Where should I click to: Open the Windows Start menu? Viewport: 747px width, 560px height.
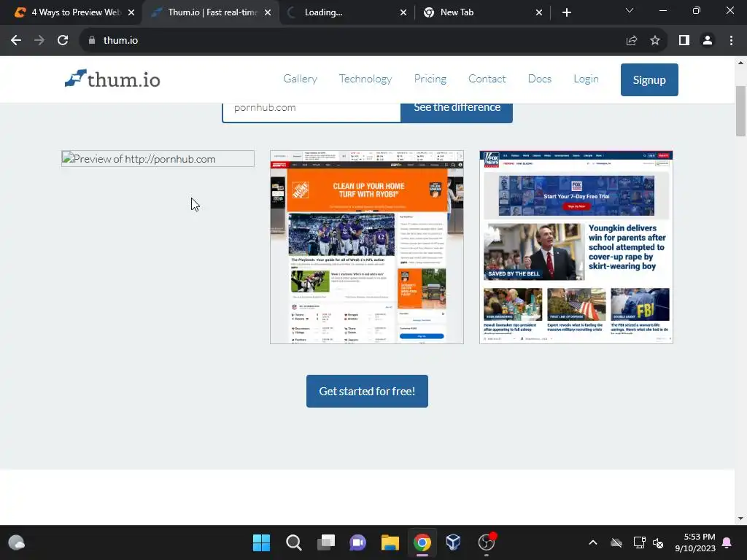coord(261,542)
